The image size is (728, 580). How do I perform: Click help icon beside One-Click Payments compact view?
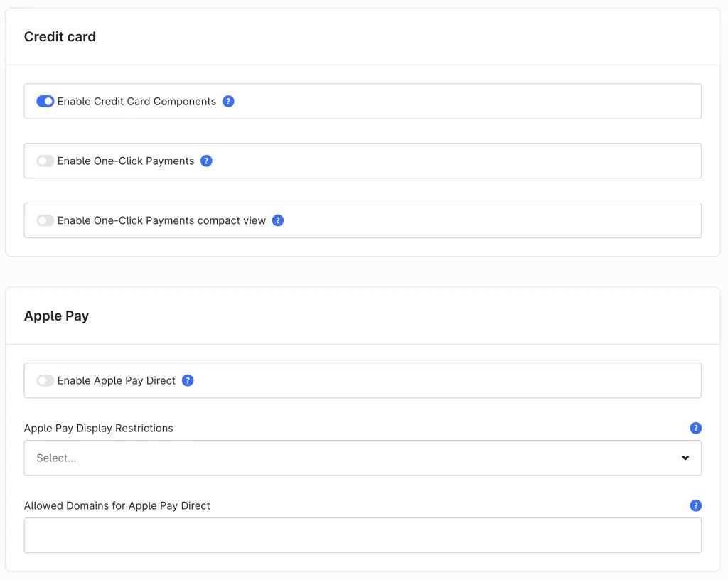[278, 220]
